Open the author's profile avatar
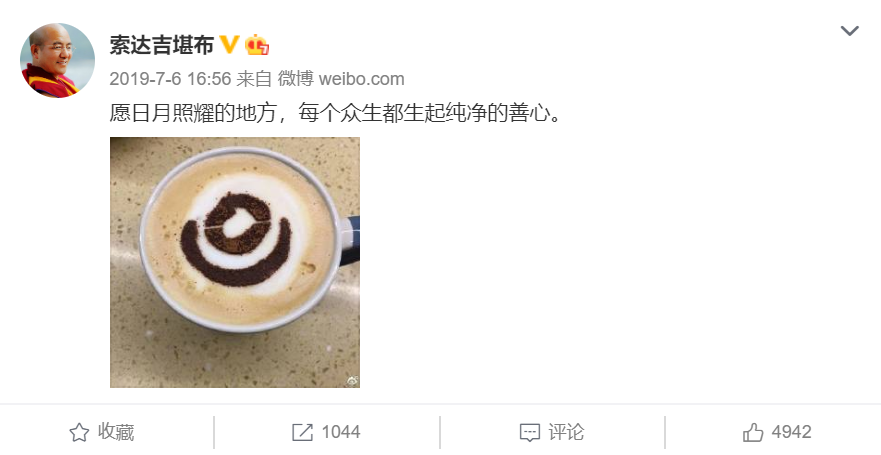This screenshot has width=881, height=455. 57,60
